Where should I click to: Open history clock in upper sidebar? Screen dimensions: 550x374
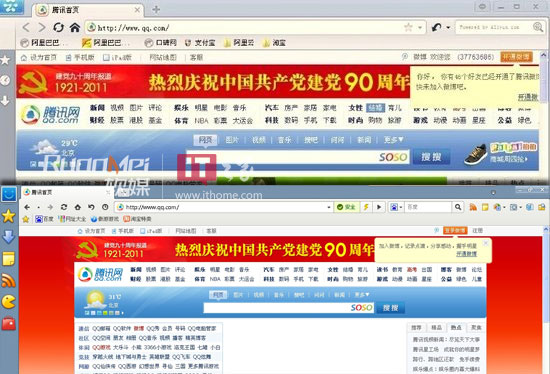click(x=5, y=81)
